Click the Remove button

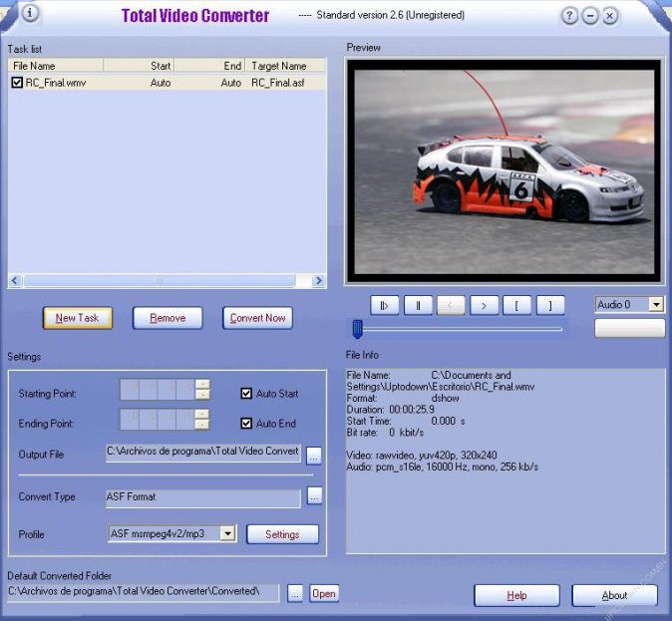pos(168,318)
